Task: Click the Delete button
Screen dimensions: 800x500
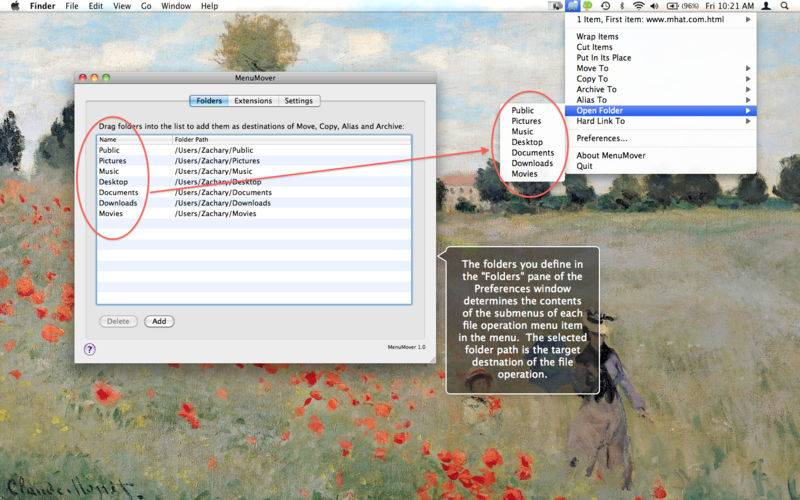Action: point(118,321)
